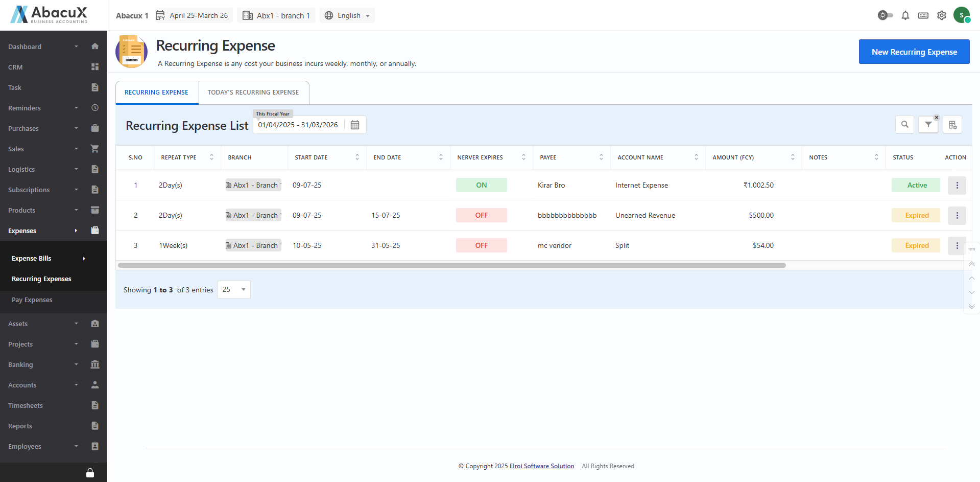Click the New Recurring Expense button
Viewport: 980px width, 482px height.
[914, 52]
